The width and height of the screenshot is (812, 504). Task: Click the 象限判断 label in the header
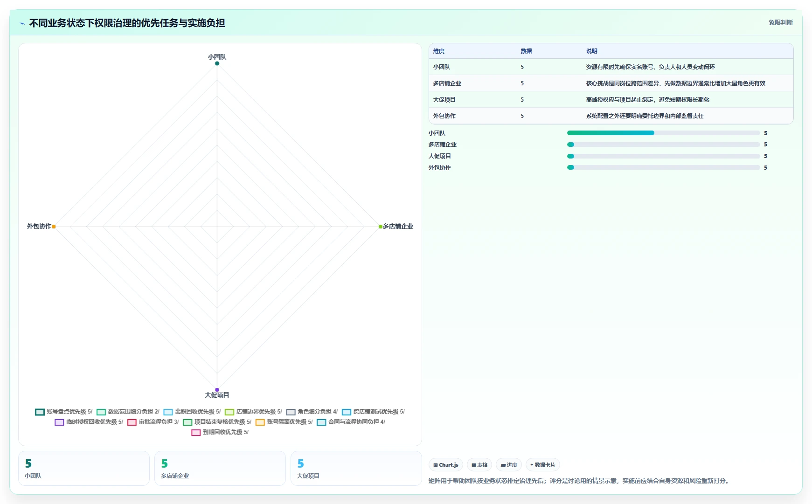(780, 22)
